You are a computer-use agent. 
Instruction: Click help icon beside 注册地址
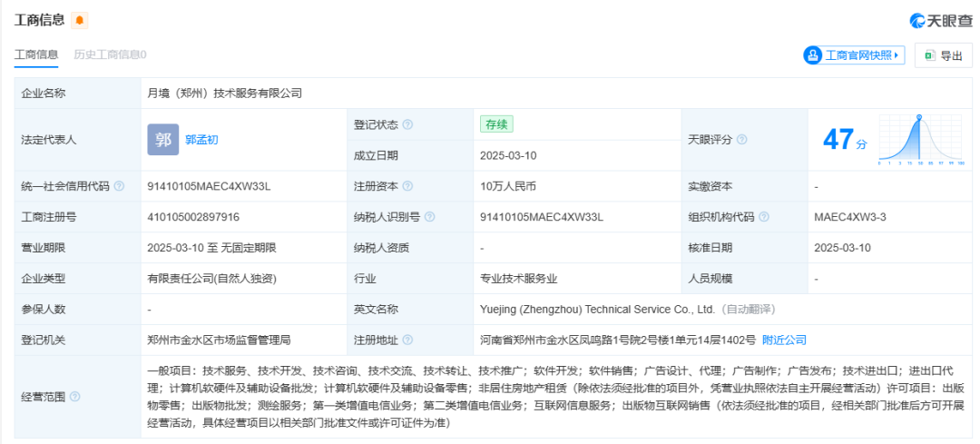click(x=407, y=340)
